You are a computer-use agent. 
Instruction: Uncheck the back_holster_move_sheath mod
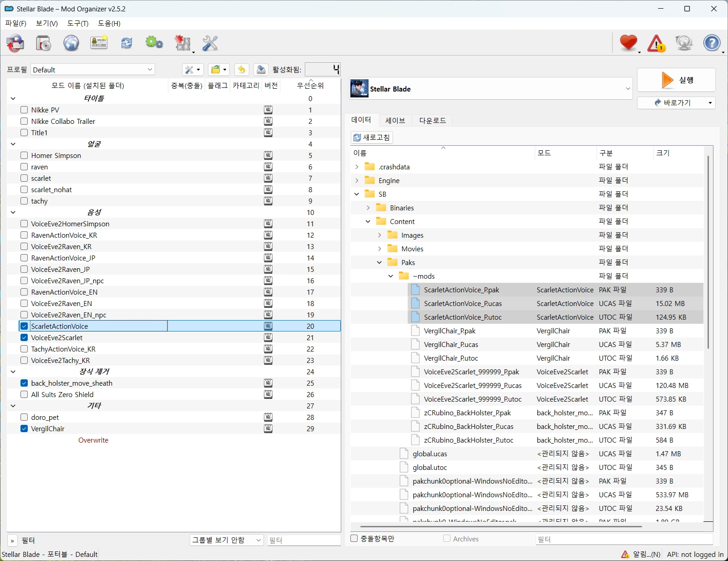click(24, 383)
